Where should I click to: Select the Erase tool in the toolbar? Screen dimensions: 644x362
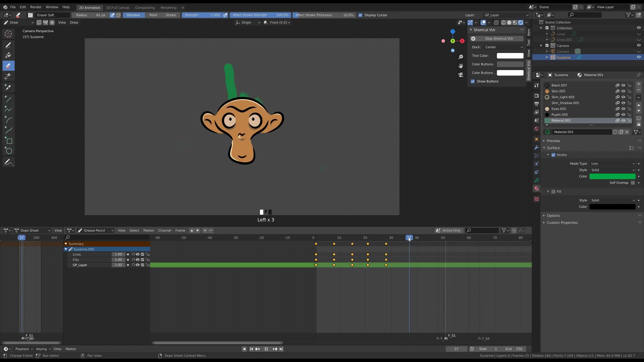[8, 66]
